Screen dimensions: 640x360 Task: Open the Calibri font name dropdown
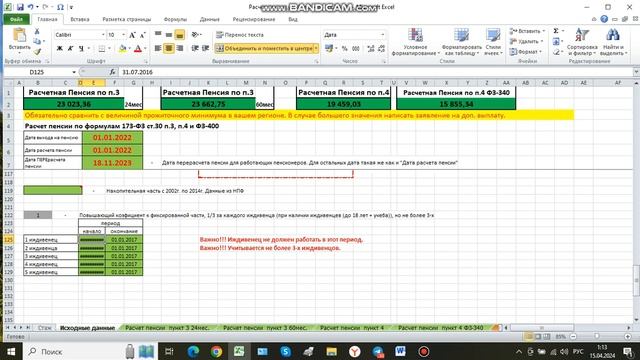pos(103,35)
